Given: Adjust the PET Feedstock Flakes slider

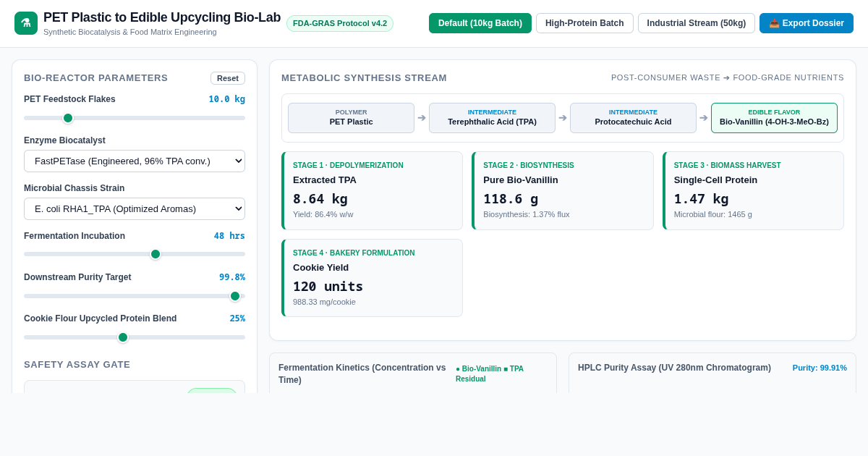Looking at the screenshot, I should (x=135, y=118).
